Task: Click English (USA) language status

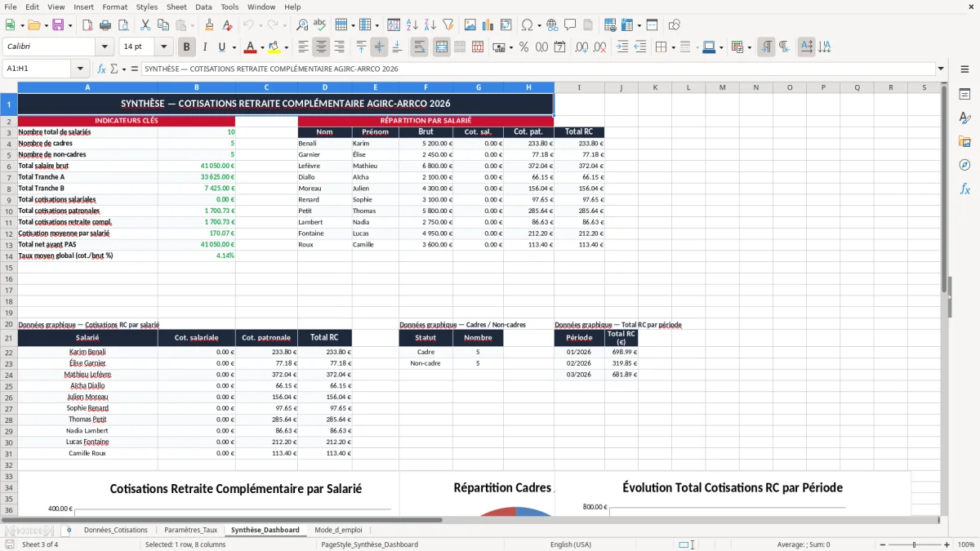Action: tap(571, 544)
